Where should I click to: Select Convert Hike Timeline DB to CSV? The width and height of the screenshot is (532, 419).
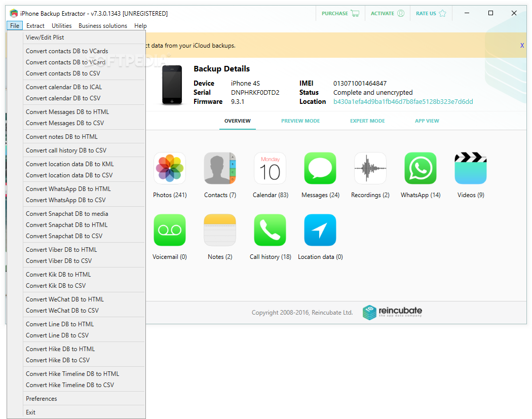coord(84,385)
